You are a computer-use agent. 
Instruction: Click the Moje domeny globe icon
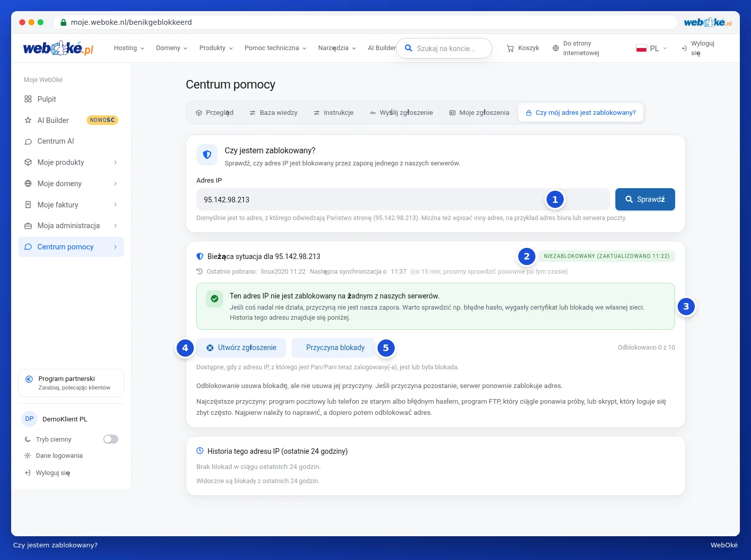click(x=28, y=184)
